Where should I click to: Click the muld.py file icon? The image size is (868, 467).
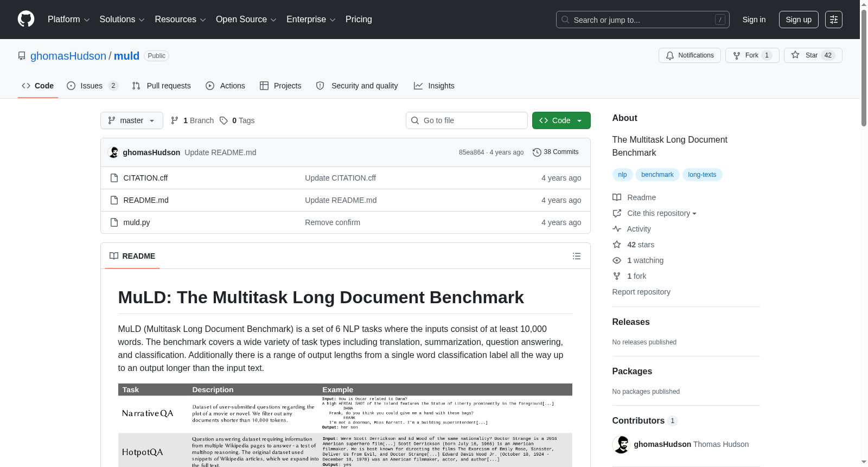click(x=114, y=222)
